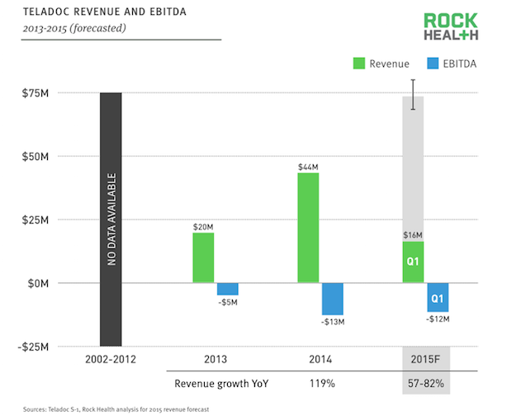Click the $75M axis label
This screenshot has height=420, width=512.
point(36,93)
